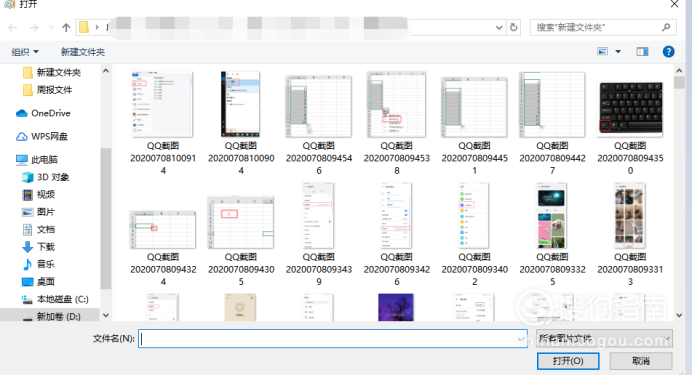692x375 pixels.
Task: Click the navigation pane scroll up arrow
Action: pos(106,71)
